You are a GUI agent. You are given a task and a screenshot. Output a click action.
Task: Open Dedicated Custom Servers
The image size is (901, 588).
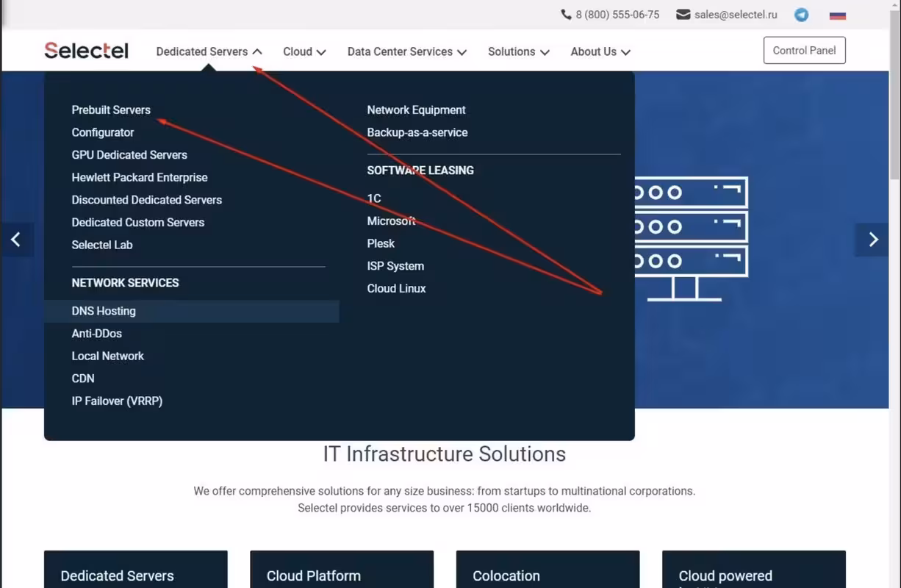point(138,222)
